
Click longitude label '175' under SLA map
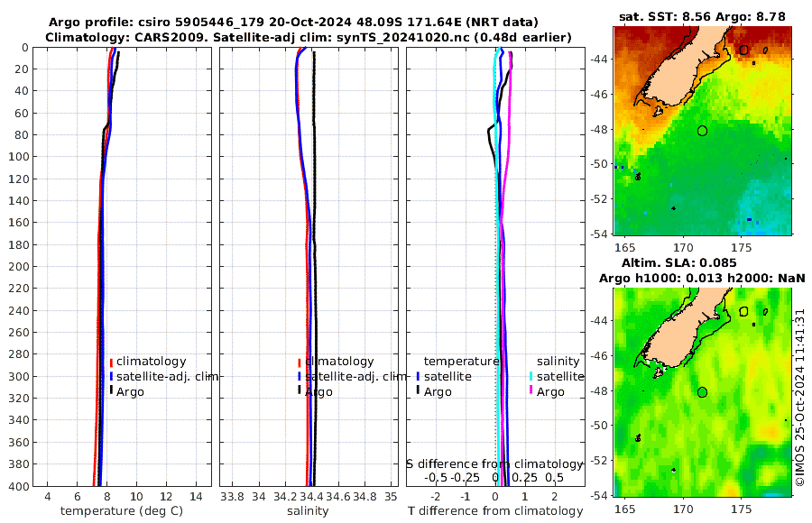pos(741,509)
